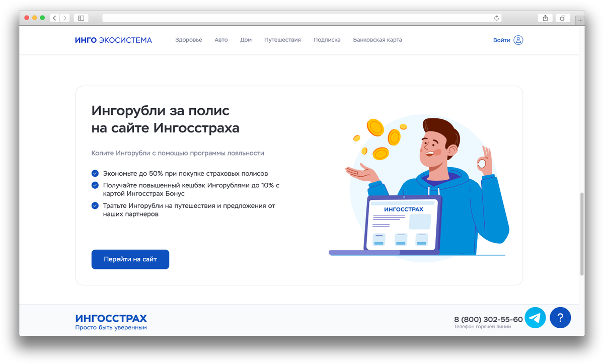The height and width of the screenshot is (364, 604).
Task: Open the Telegram chat button
Action: 536,318
